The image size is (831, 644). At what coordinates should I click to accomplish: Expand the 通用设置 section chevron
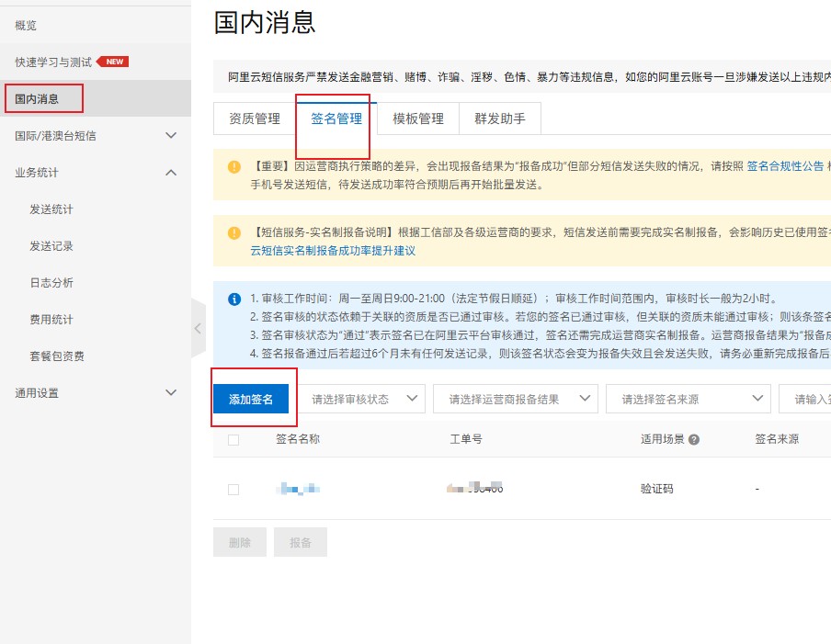coord(171,392)
